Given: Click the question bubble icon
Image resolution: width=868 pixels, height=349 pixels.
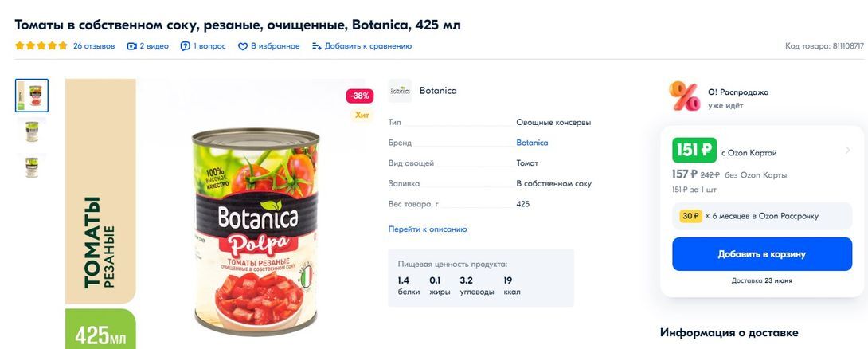Looking at the screenshot, I should coord(186,46).
